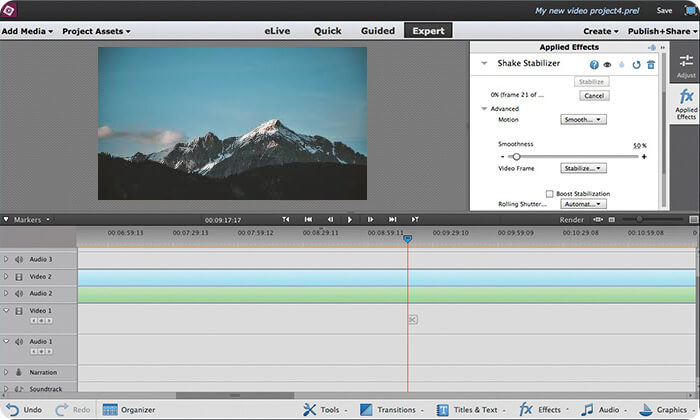
Task: Toggle Video 1 track film icon
Action: (x=19, y=311)
